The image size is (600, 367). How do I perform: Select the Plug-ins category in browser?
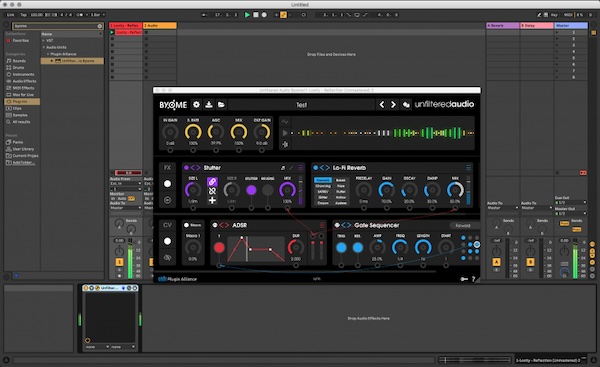coord(22,102)
